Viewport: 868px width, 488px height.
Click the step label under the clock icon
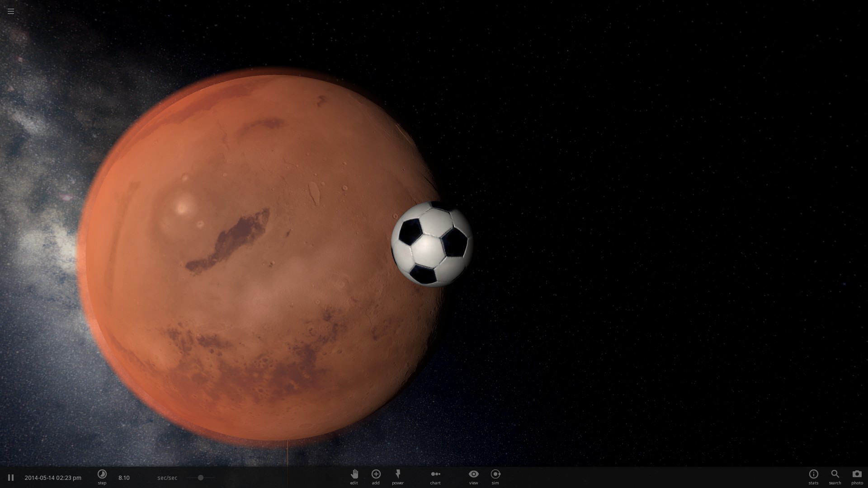pyautogui.click(x=102, y=483)
